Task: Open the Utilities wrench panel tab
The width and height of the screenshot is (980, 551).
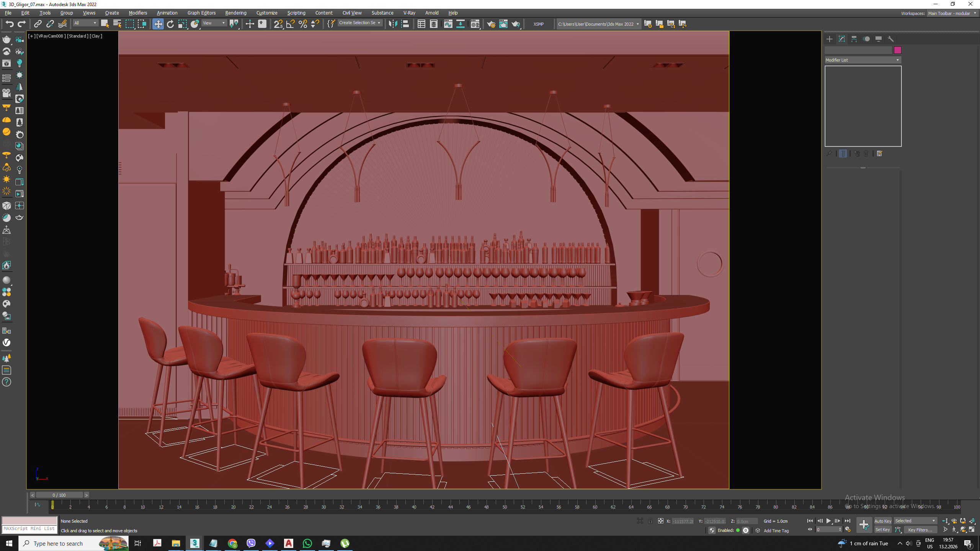Action: pyautogui.click(x=891, y=39)
